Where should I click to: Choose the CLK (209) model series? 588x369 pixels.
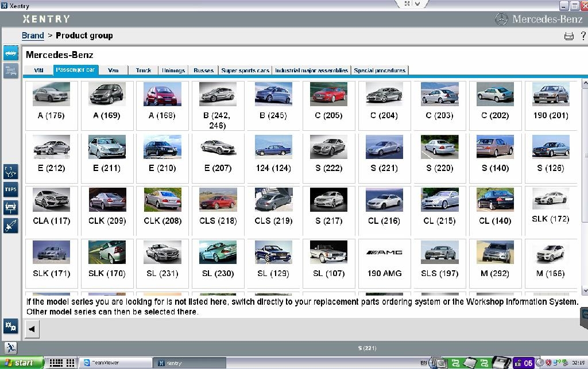pyautogui.click(x=107, y=211)
